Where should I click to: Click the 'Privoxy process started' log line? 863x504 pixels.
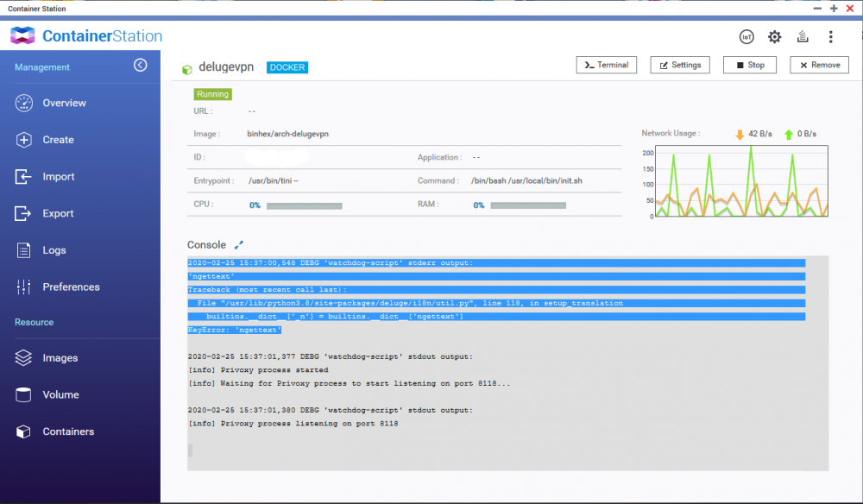258,370
